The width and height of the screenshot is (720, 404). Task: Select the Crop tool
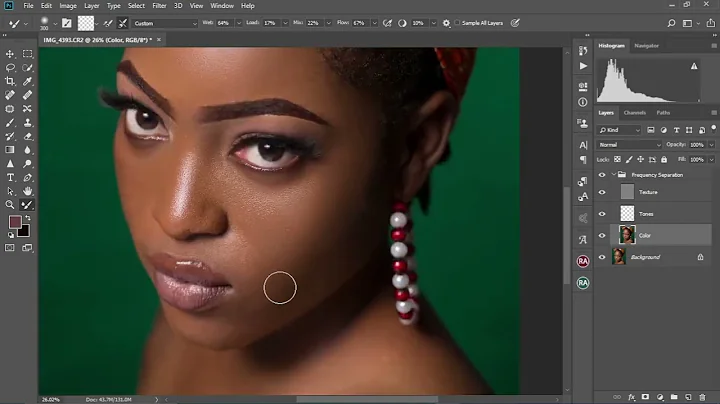[10, 81]
